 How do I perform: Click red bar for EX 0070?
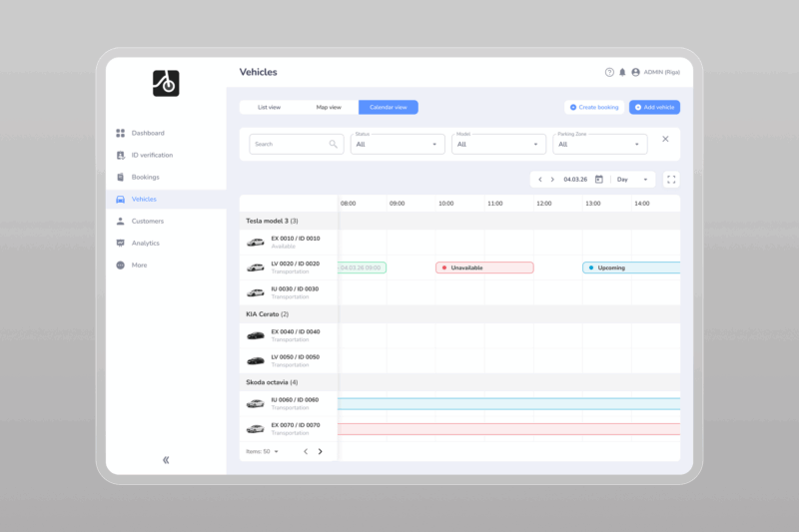pos(508,429)
